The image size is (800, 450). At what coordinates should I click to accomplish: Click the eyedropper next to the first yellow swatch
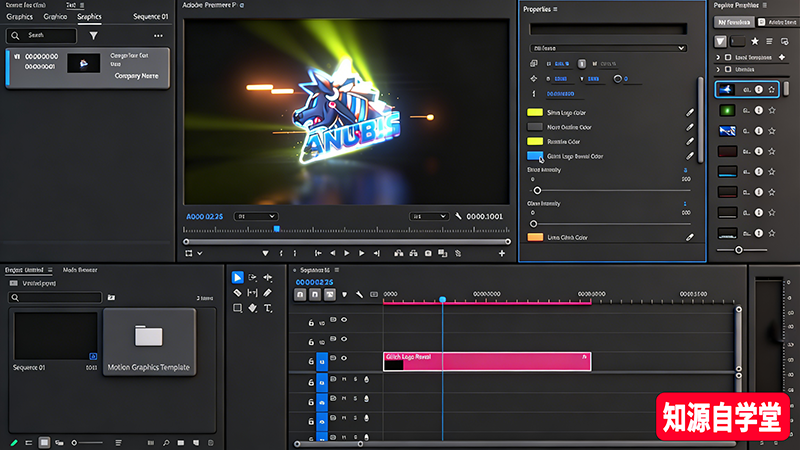click(689, 112)
